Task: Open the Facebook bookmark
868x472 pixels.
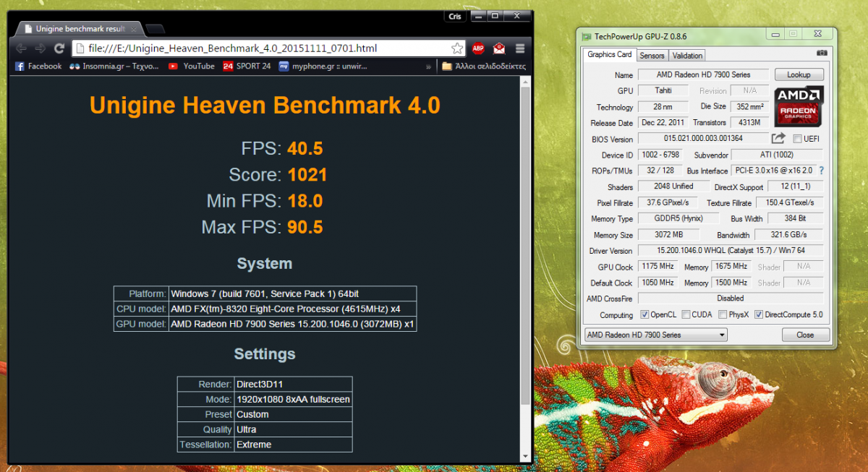Action: (38, 66)
